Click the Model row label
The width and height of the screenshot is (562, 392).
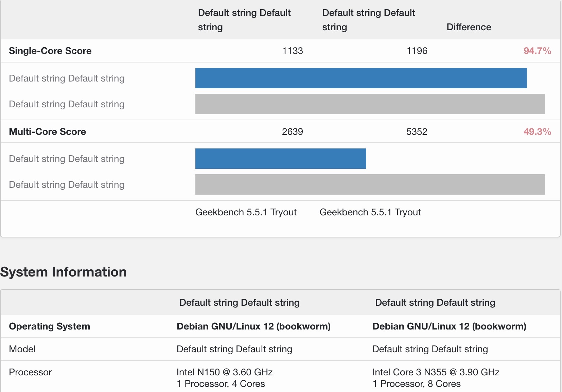coord(22,349)
